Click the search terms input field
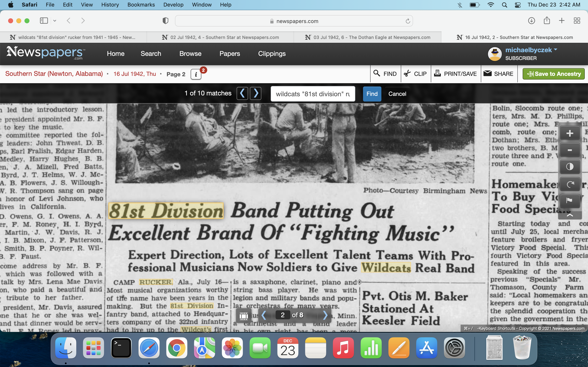Viewport: 588px width, 367px height. pos(313,94)
